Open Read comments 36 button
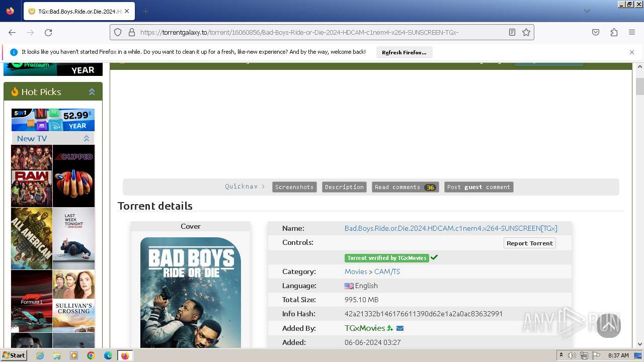644x362 pixels. tap(405, 187)
